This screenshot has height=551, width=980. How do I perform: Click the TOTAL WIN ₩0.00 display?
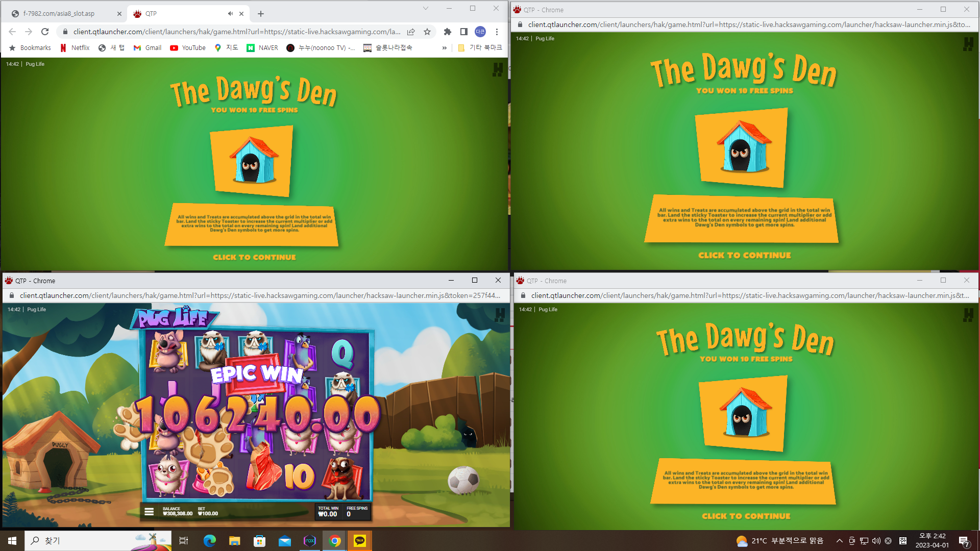tap(328, 512)
